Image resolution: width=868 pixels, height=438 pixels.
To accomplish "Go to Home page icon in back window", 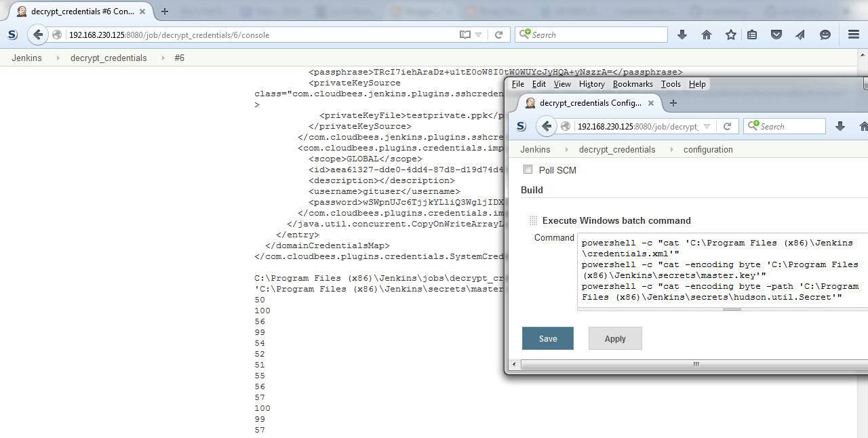I will (707, 35).
